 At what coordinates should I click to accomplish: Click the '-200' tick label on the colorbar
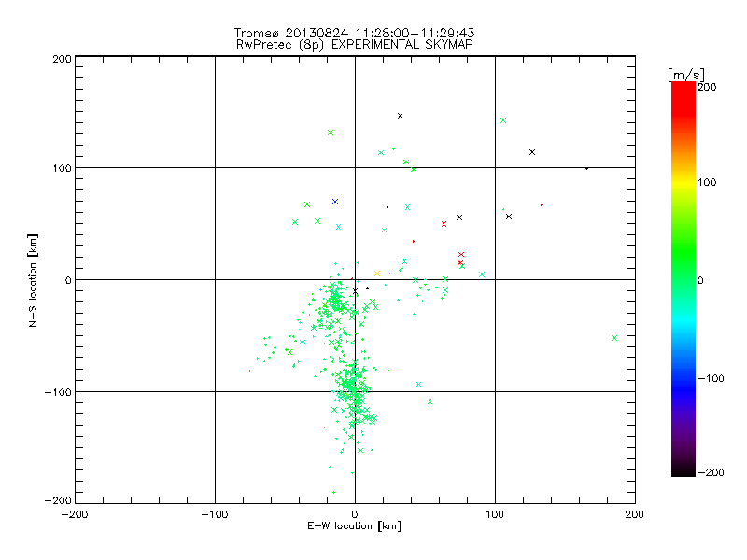[x=711, y=472]
